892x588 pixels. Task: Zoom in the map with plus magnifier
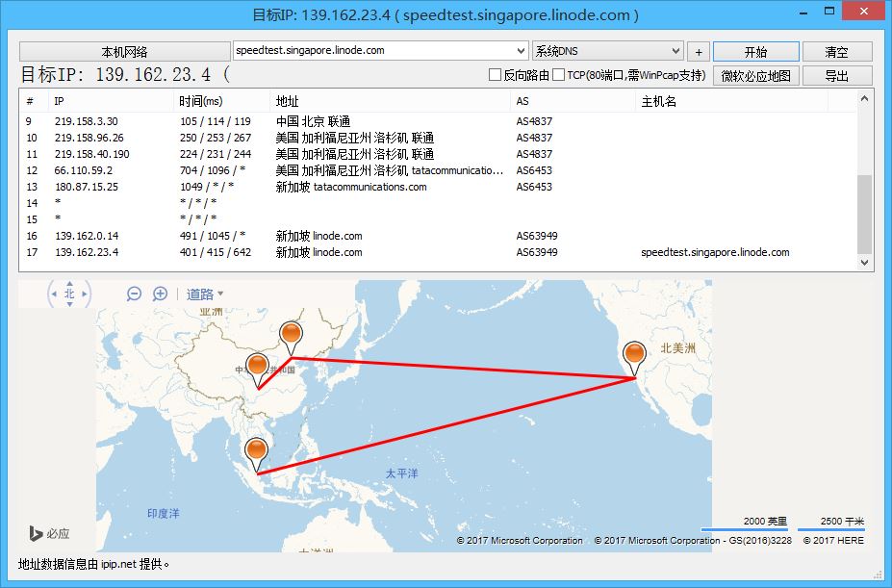tap(161, 294)
